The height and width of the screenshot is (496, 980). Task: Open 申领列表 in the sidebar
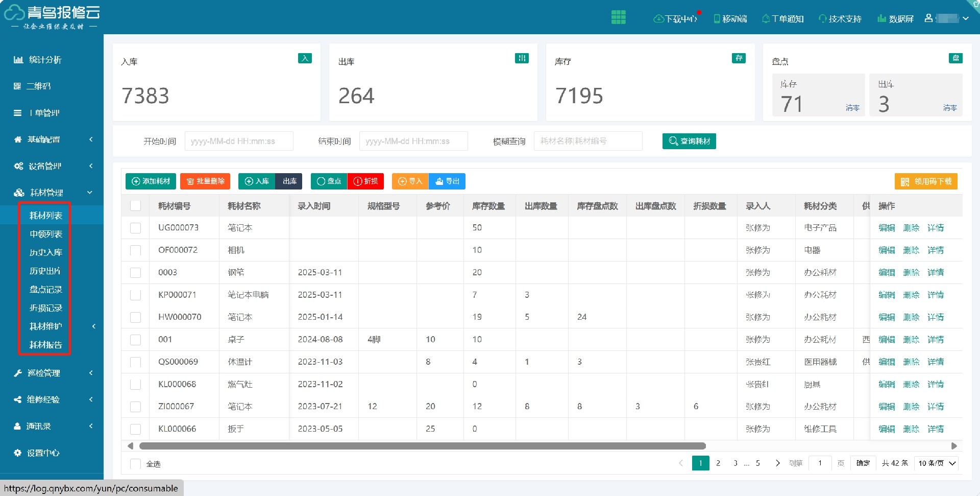coord(45,234)
